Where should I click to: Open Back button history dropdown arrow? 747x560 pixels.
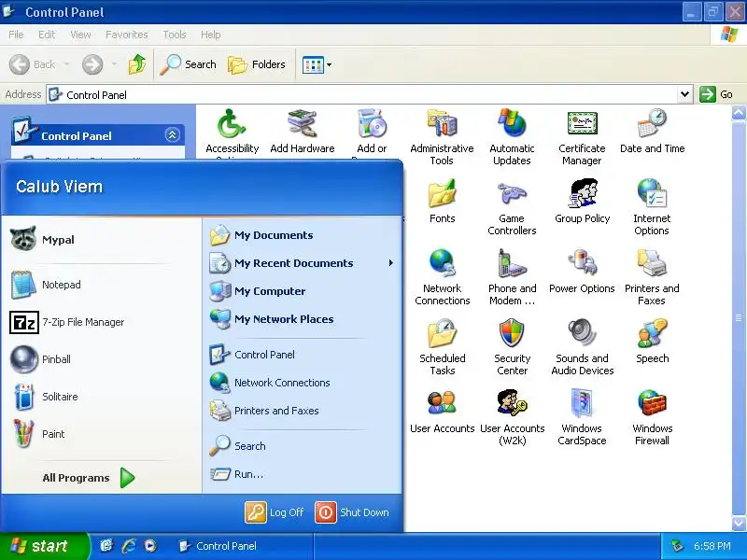pyautogui.click(x=66, y=63)
